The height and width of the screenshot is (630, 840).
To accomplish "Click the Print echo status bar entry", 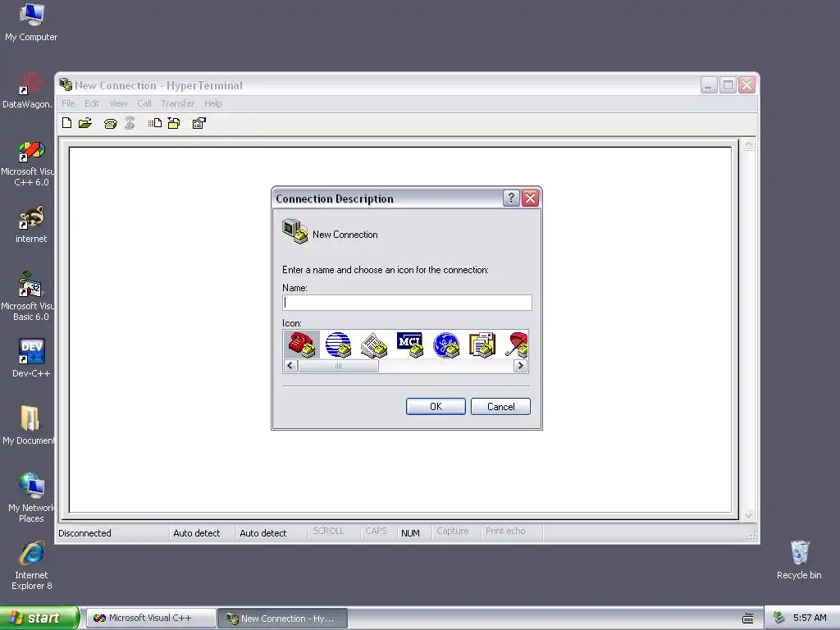I will point(505,531).
